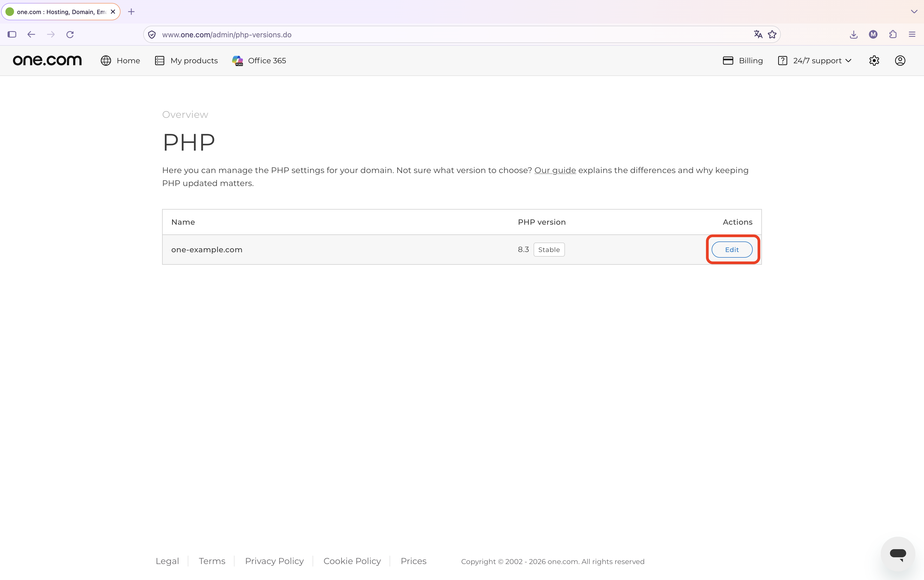Open the settings gear icon

tap(874, 61)
